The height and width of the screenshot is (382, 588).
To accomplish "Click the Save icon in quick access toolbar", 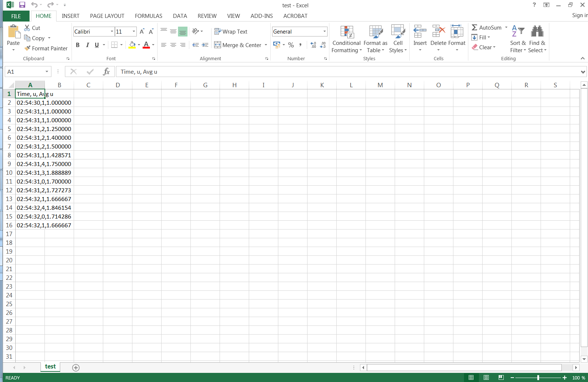I will point(22,5).
